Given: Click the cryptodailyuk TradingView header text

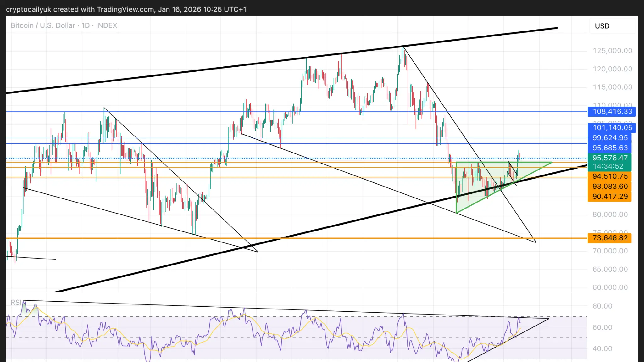Looking at the screenshot, I should tap(126, 9).
